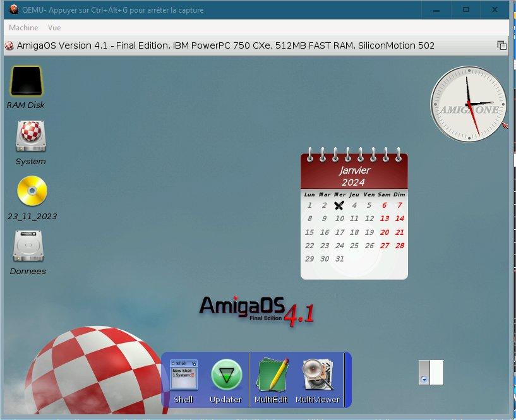The width and height of the screenshot is (516, 420).
Task: Open MultiEdit from the dock
Action: (x=272, y=375)
